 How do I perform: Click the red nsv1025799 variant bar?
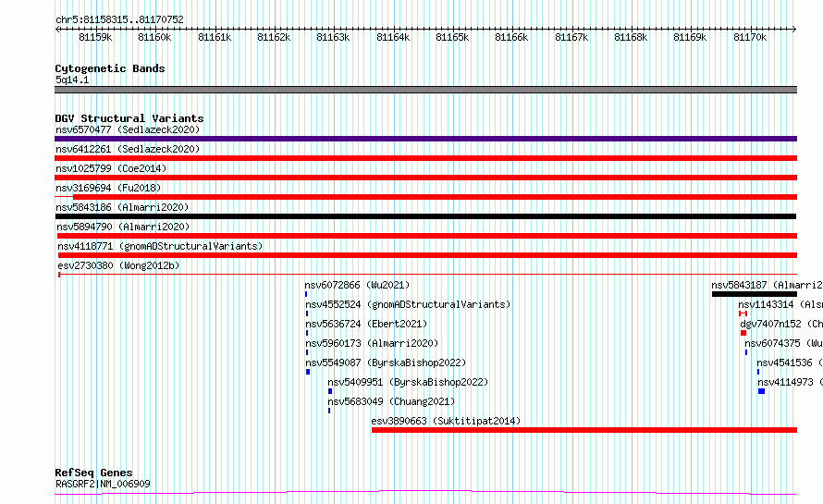(425, 178)
